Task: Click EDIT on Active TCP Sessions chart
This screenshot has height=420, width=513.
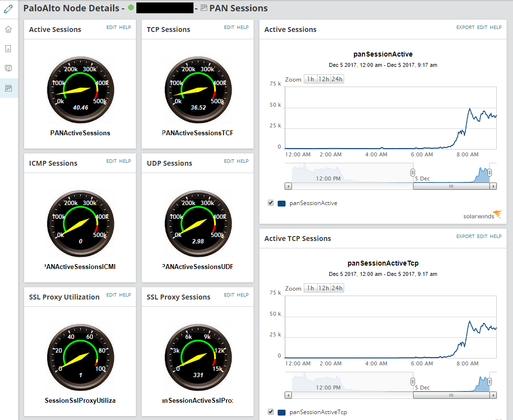Action: [482, 236]
